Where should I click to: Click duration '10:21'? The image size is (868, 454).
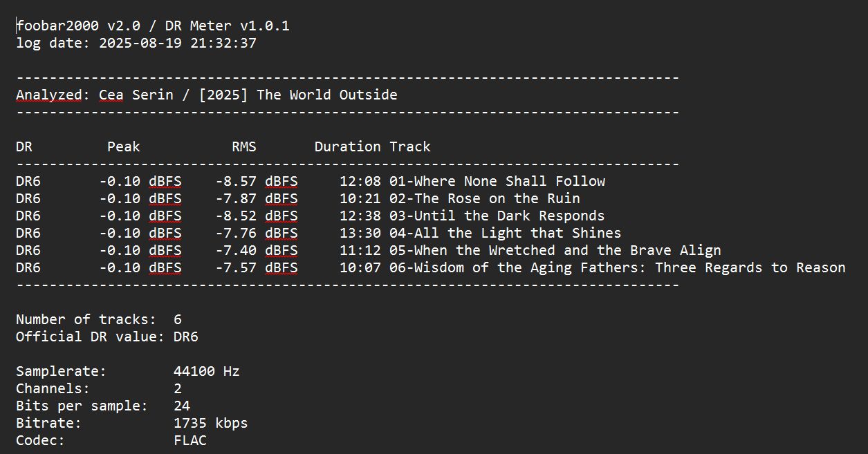point(360,198)
